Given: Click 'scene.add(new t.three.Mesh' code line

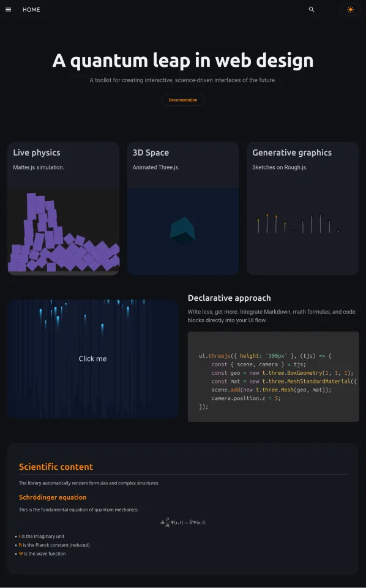Looking at the screenshot, I should 271,390.
